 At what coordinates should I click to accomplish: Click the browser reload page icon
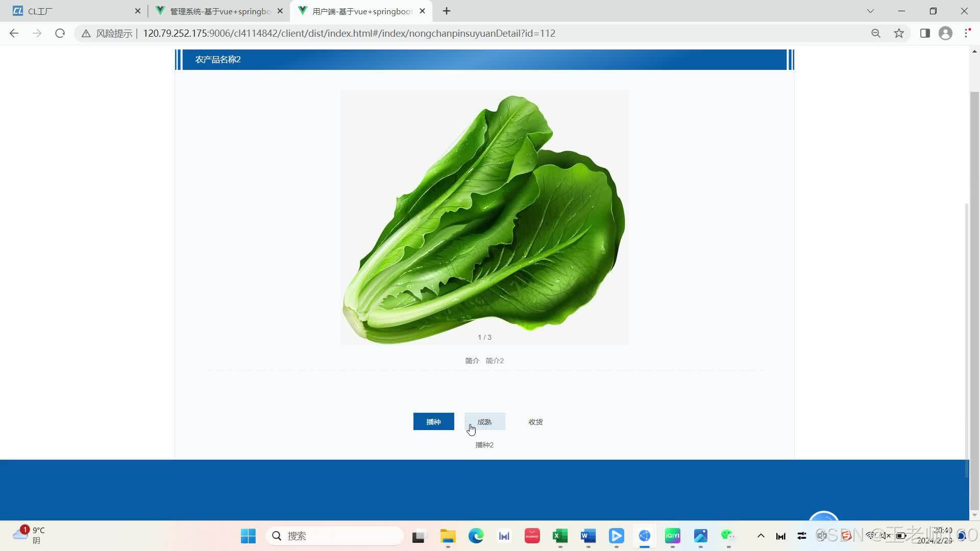tap(60, 33)
